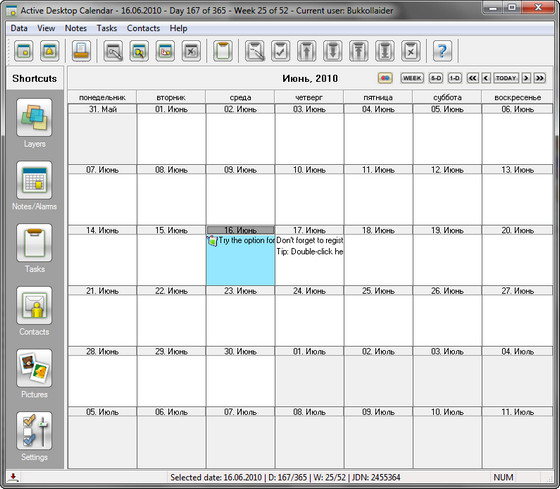The height and width of the screenshot is (489, 560).
Task: Select the 20. Июнь date header
Action: pyautogui.click(x=518, y=230)
